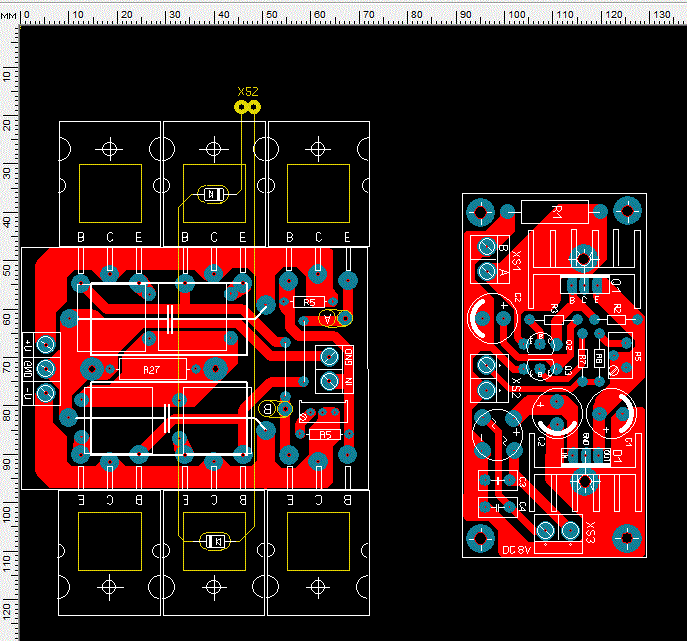The image size is (687, 641).
Task: Select resistor R3 on the right board
Action: point(553,319)
